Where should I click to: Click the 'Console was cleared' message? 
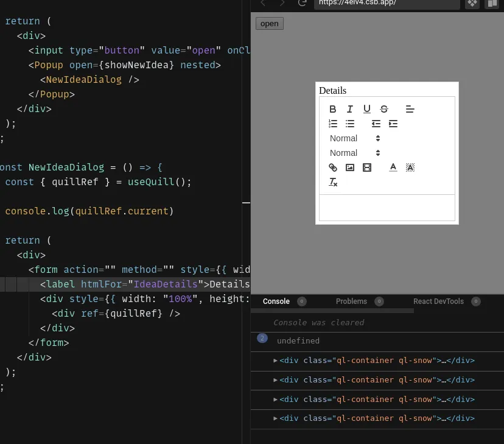(x=318, y=322)
